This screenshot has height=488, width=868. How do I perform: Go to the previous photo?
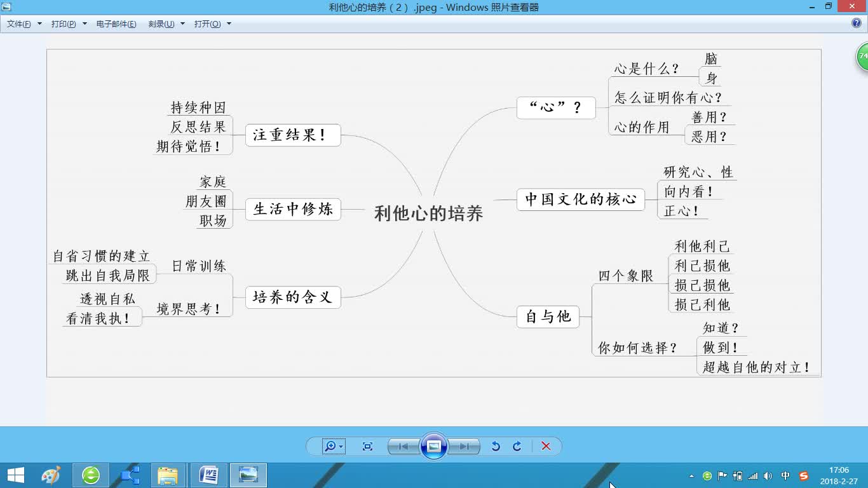click(403, 447)
